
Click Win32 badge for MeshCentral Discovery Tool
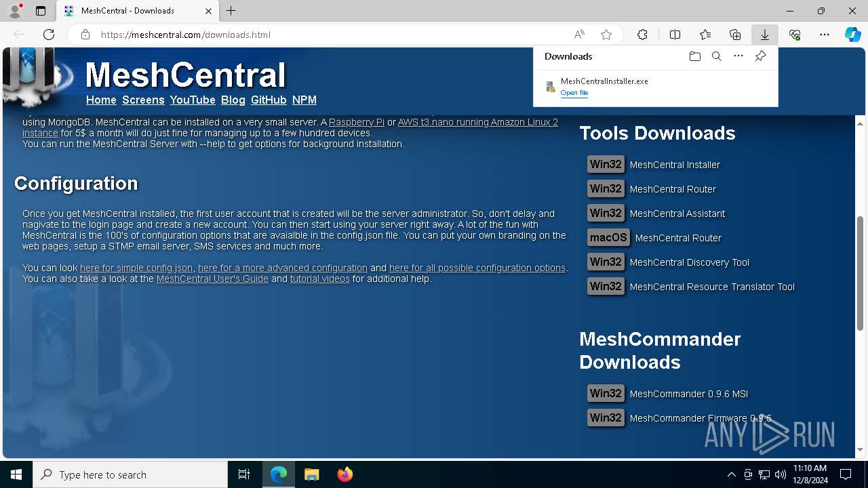(x=606, y=262)
